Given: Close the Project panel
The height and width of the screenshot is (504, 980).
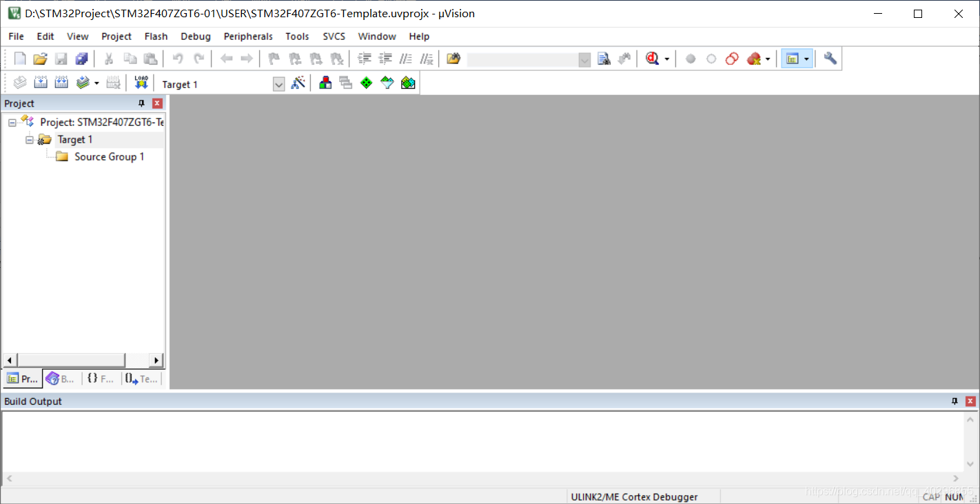Looking at the screenshot, I should 157,103.
